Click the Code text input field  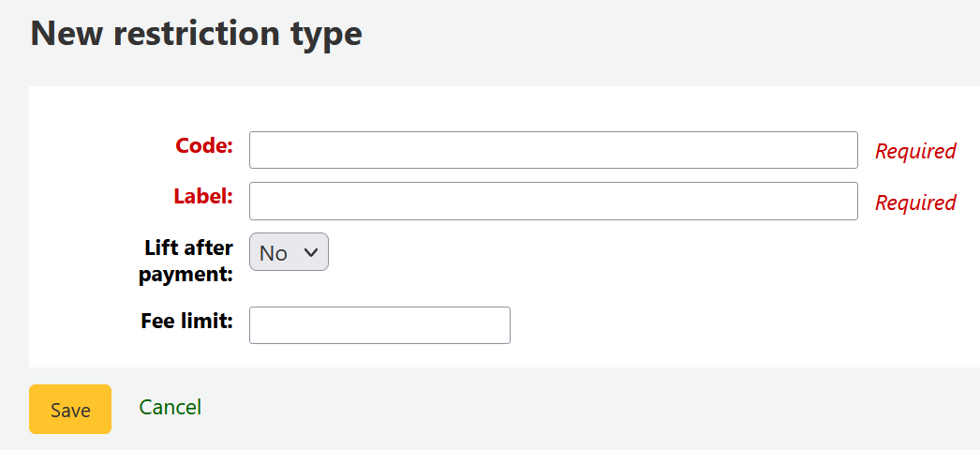tap(553, 150)
